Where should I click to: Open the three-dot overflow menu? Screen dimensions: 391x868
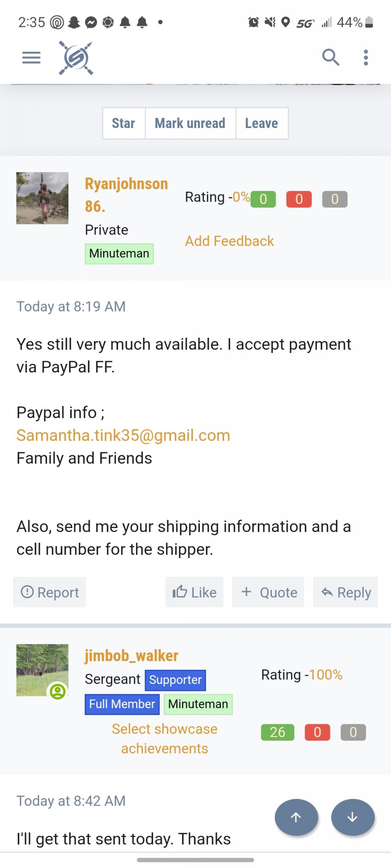coord(366,58)
